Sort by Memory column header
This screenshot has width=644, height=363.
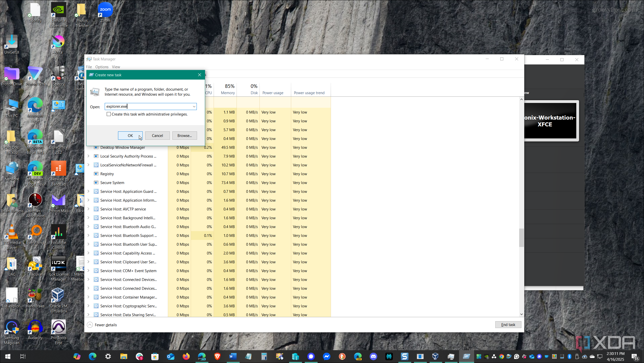pyautogui.click(x=225, y=89)
